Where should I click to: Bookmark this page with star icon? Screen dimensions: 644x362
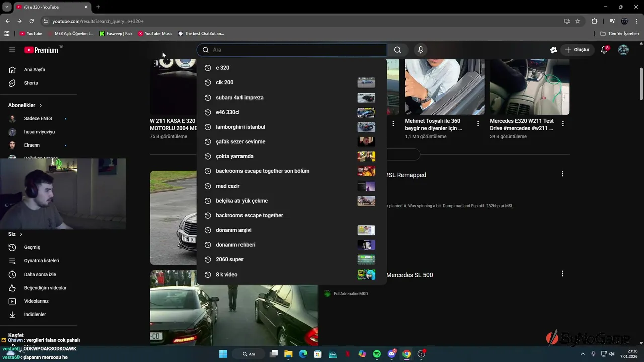[x=578, y=21]
